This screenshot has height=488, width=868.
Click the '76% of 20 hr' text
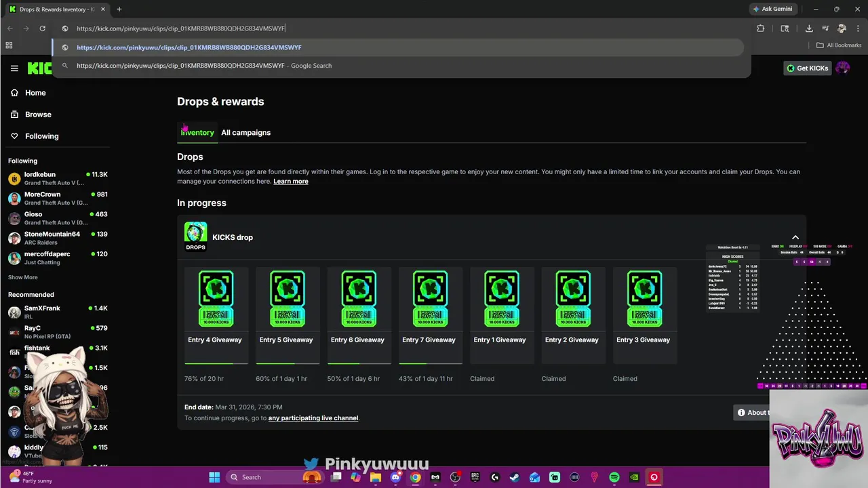point(204,379)
